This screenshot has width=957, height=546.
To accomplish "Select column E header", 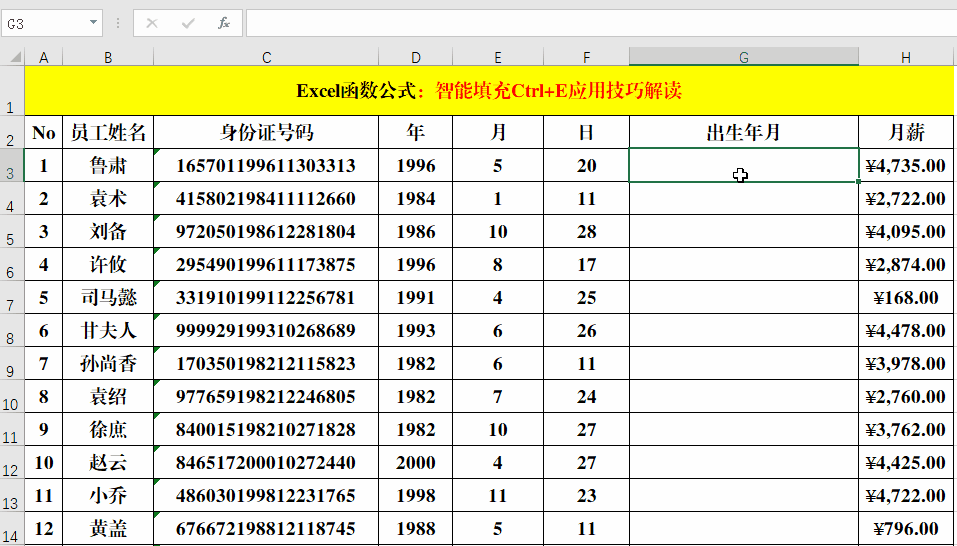I will pyautogui.click(x=498, y=58).
